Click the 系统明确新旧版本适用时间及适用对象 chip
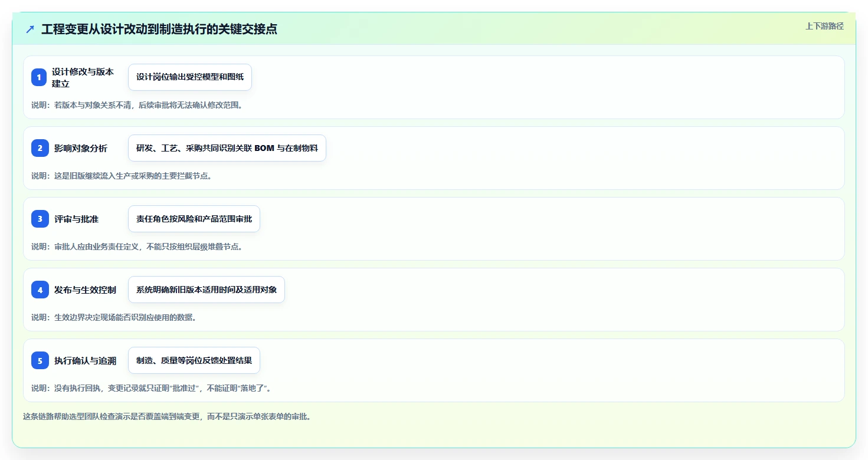Viewport: 868px width, 460px height. click(x=207, y=290)
